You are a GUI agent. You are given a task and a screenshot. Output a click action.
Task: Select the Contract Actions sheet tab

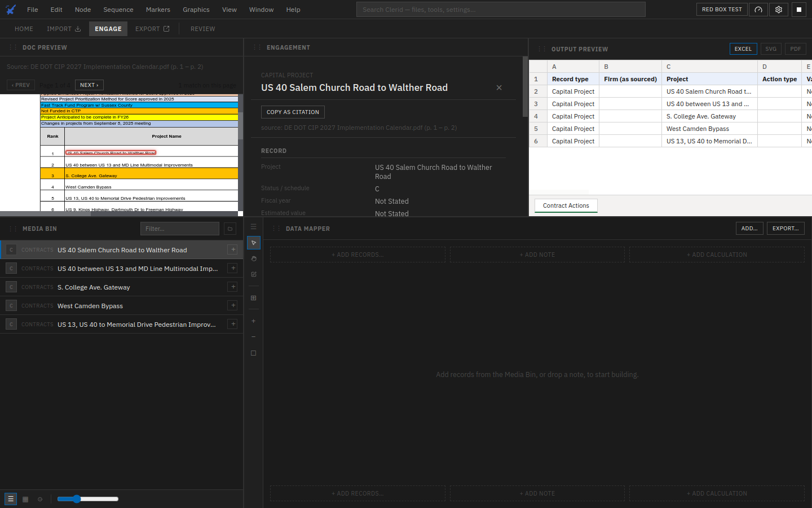(566, 205)
